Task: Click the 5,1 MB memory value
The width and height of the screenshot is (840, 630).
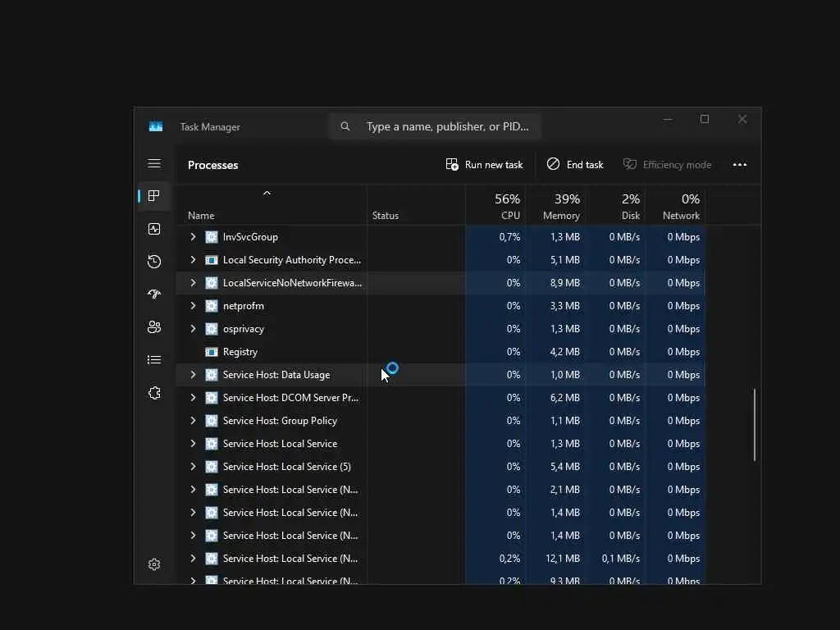Action: pyautogui.click(x=564, y=260)
